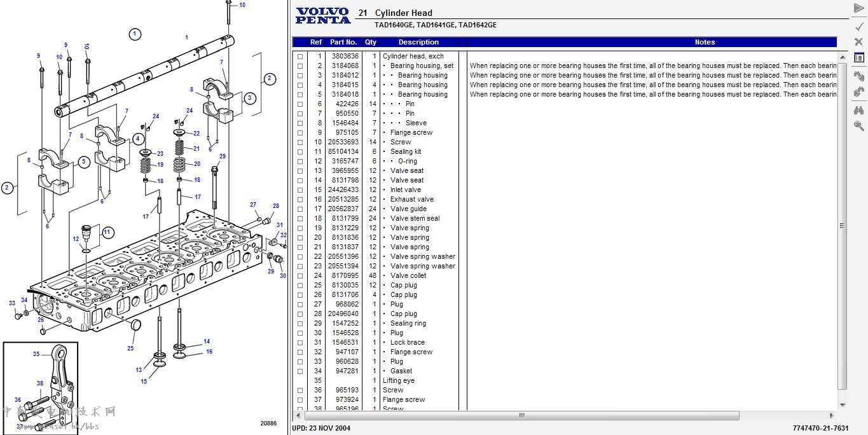Screen dimensions: 868x435
Task: Tick checkbox for Cylinder head, exch row
Action: click(300, 57)
